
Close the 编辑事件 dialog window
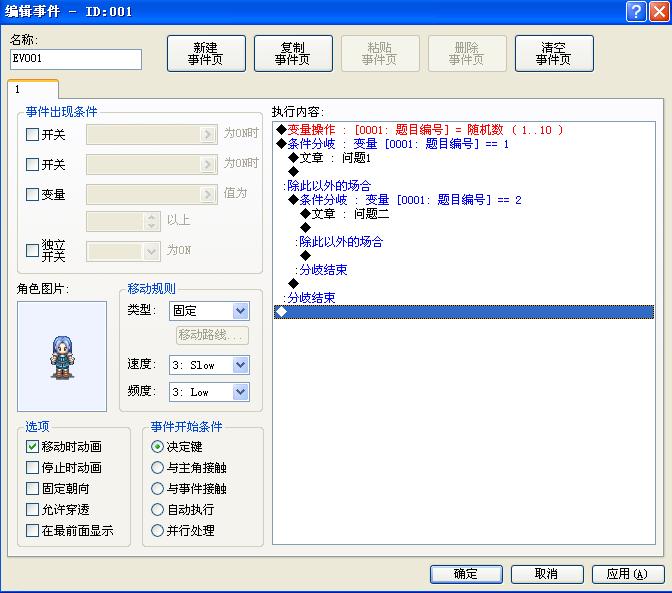[x=659, y=11]
